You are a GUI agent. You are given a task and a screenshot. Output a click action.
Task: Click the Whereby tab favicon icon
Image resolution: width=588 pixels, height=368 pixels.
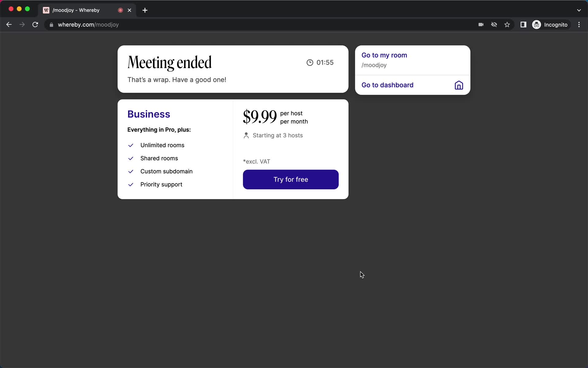(46, 10)
